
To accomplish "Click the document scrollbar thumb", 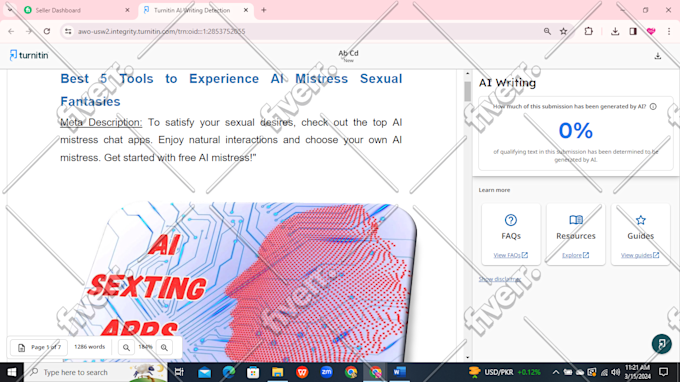I will 467,91.
